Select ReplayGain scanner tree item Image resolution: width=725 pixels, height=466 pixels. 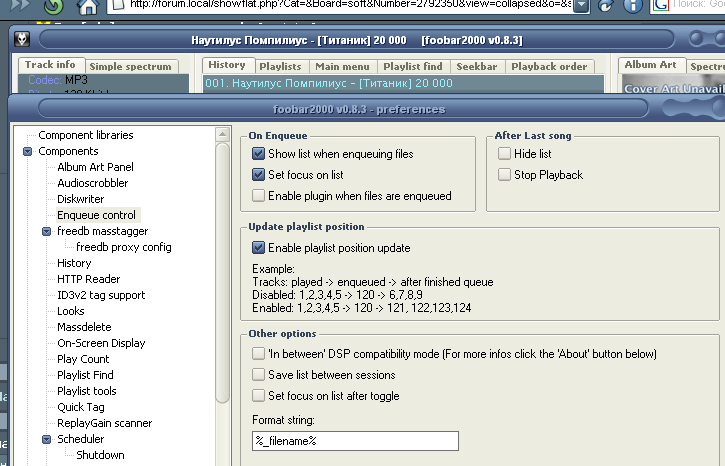tap(104, 423)
